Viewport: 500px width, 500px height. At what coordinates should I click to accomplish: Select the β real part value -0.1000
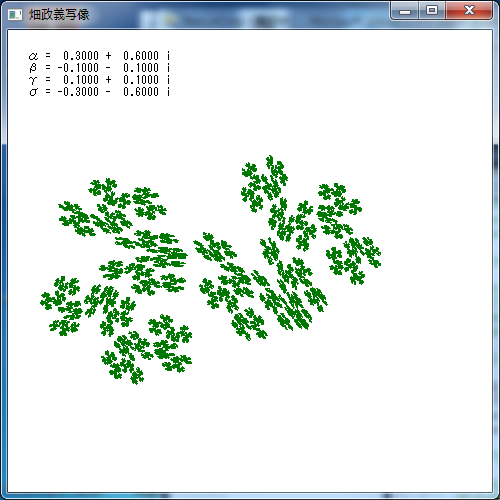coord(78,68)
